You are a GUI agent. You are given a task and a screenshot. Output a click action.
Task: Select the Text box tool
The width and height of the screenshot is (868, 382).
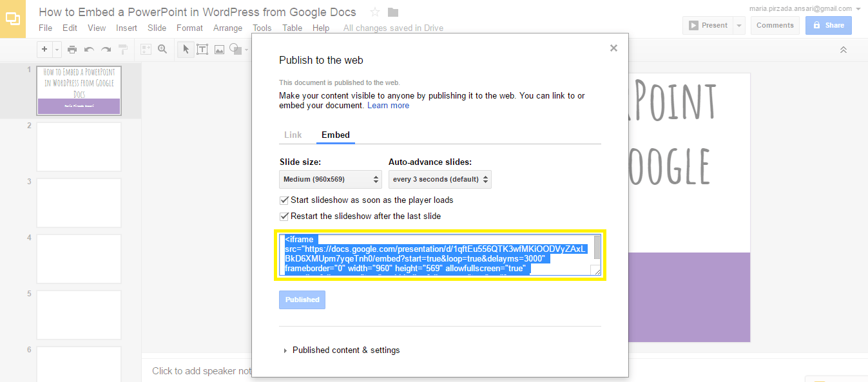[202, 49]
